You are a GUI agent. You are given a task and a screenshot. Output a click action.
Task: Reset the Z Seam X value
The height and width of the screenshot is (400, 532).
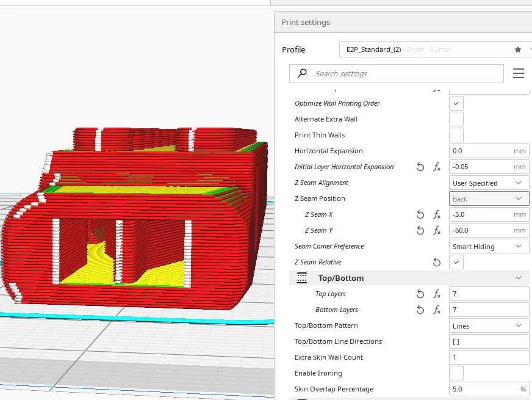click(x=420, y=215)
